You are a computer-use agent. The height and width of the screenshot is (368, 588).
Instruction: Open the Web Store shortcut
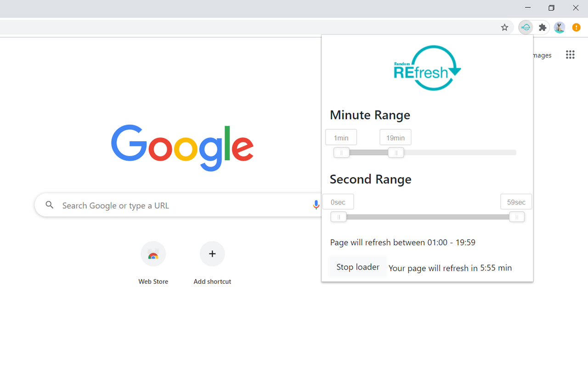[x=153, y=253]
